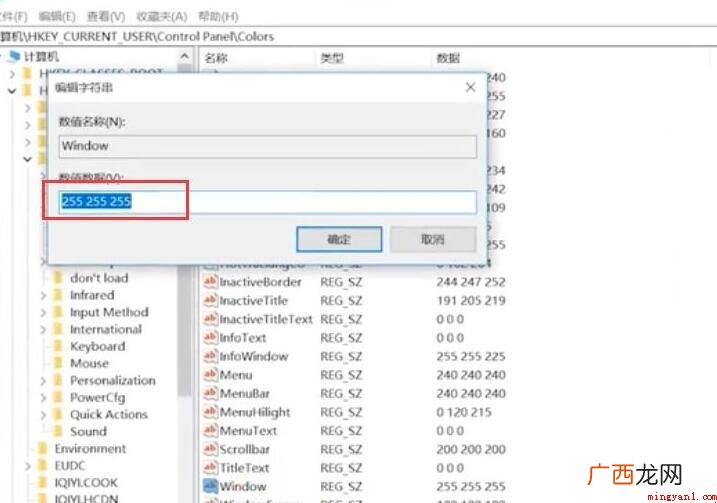Click the InfoWindow string value icon
The width and height of the screenshot is (717, 503).
(x=210, y=356)
